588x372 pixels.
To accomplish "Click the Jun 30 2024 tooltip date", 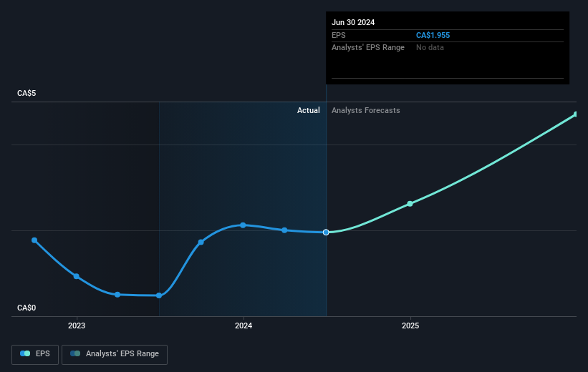I will pyautogui.click(x=353, y=22).
